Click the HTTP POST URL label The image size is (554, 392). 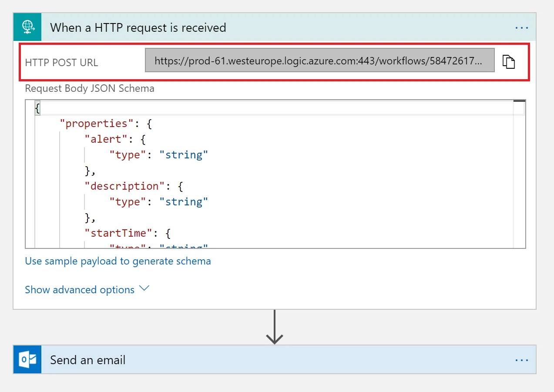pos(61,63)
